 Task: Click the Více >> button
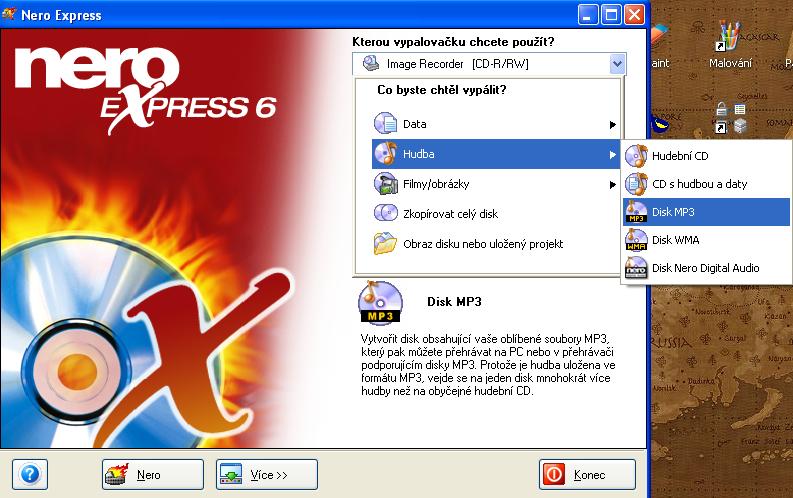point(267,474)
